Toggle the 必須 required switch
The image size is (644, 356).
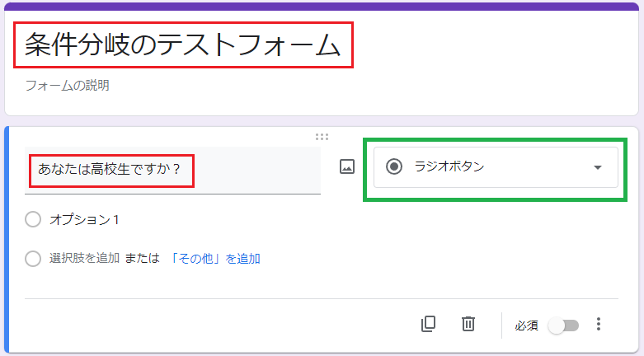coord(563,326)
